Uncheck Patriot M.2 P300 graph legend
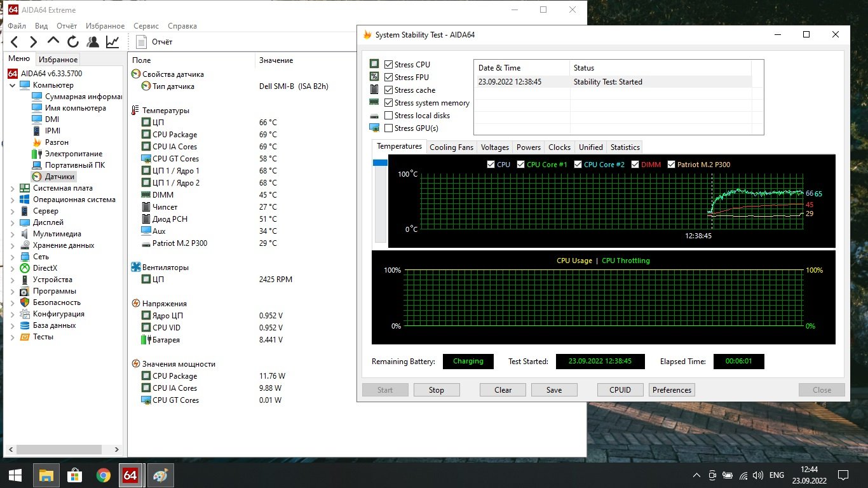The width and height of the screenshot is (868, 488). (671, 165)
